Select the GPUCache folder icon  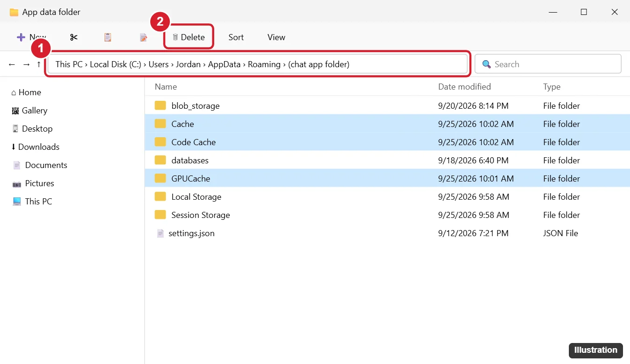pos(161,179)
